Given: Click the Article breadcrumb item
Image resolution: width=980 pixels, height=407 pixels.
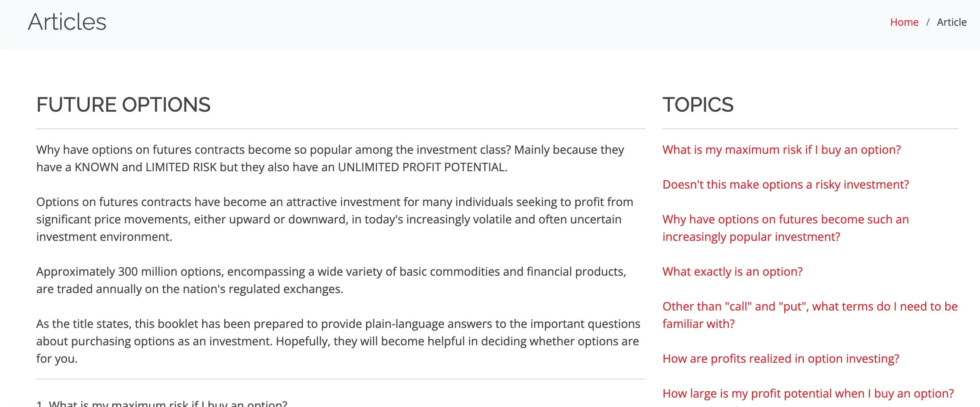Looking at the screenshot, I should pos(951,22).
